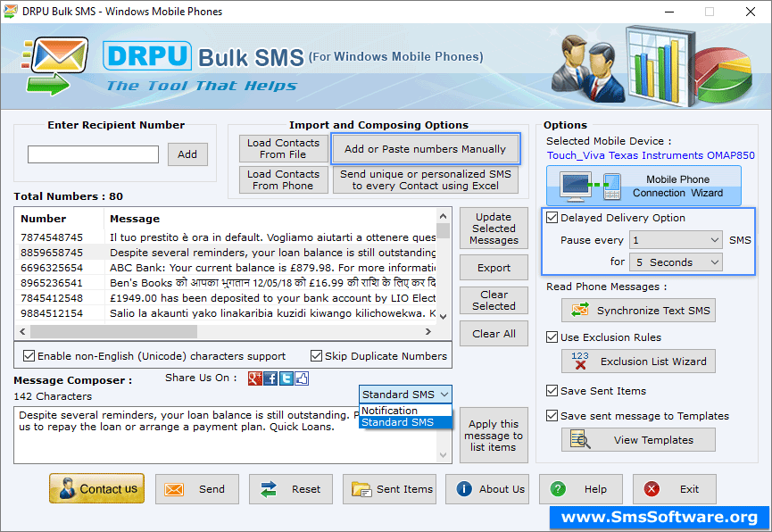Click Update Selected Messages button
The width and height of the screenshot is (772, 532).
(494, 229)
